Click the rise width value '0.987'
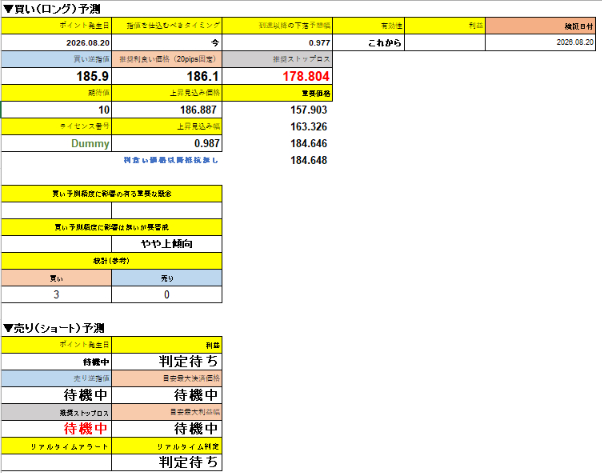Viewport: 602px width, 473px height. pyautogui.click(x=167, y=143)
